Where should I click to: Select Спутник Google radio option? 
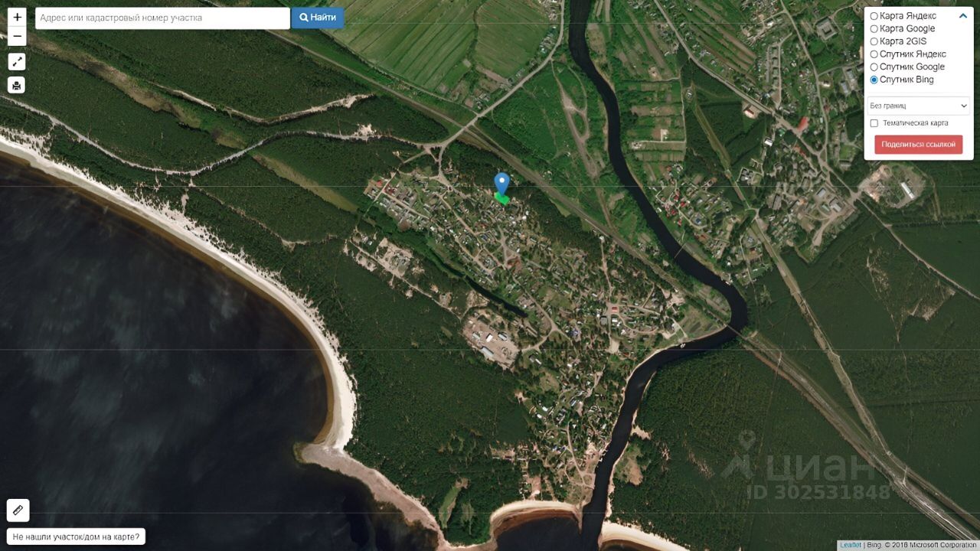click(x=874, y=67)
